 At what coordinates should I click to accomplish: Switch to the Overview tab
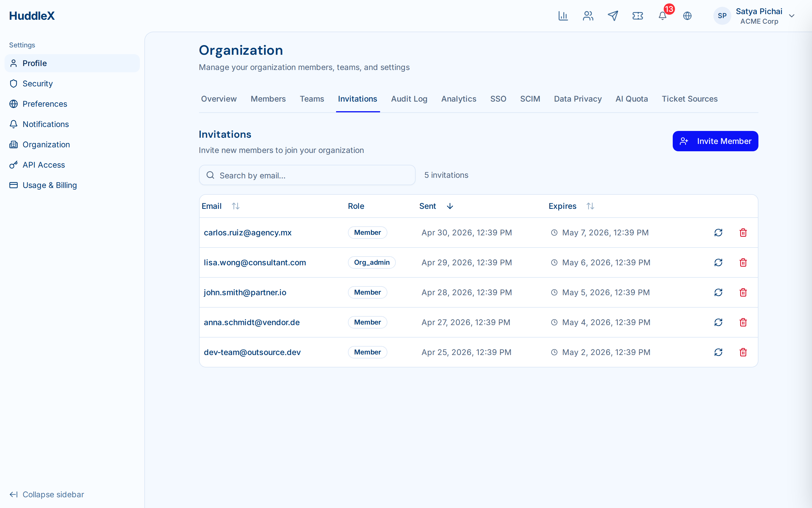[219, 99]
